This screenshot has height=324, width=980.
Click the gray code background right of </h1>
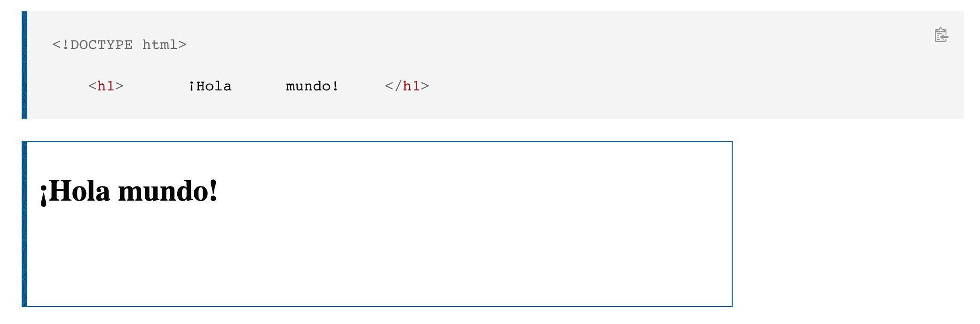(682, 86)
